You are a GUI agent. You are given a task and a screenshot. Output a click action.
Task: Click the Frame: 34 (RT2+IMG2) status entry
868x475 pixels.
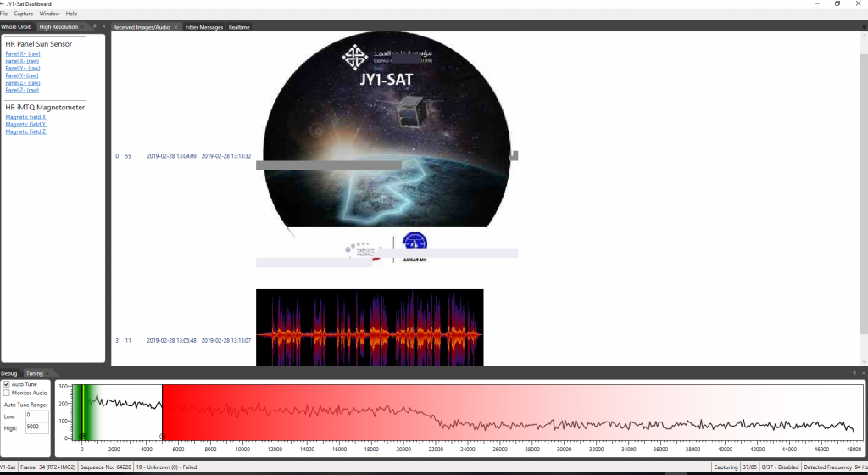pos(47,467)
